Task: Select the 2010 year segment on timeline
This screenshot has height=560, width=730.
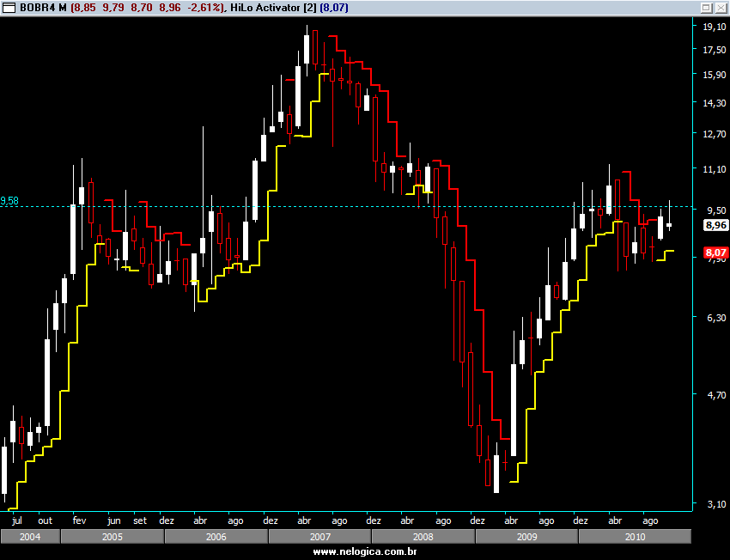Action: click(635, 537)
